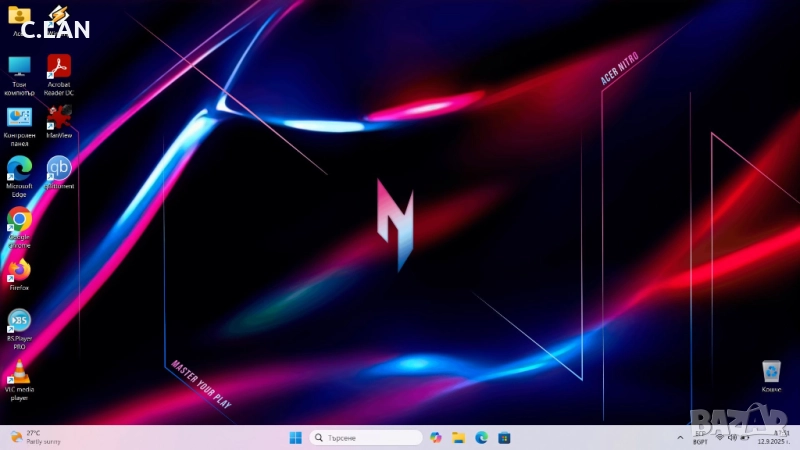
Task: Launch Google Chrome from the desktop
Action: (19, 220)
